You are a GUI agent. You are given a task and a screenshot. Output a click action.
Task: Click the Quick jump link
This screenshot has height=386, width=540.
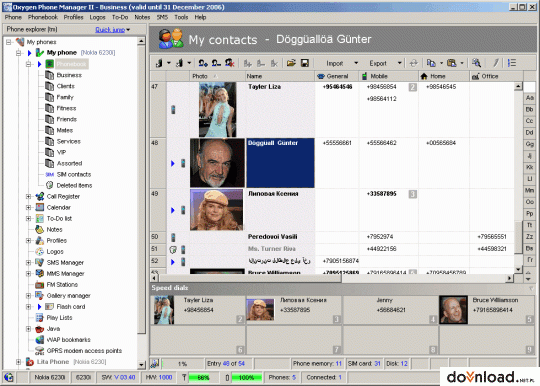tap(110, 30)
